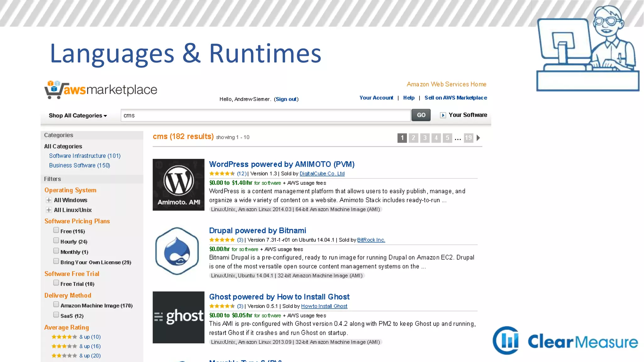
Task: Click the $0.00 to $1.40/hr price text
Action: tap(231, 183)
